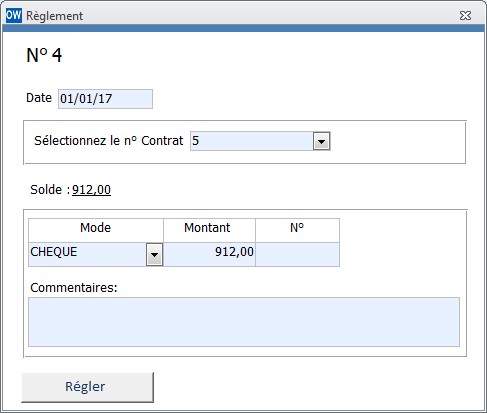Viewport: 487px width, 413px height.
Task: Click the underlined Solde amount 912,00
Action: coord(91,190)
